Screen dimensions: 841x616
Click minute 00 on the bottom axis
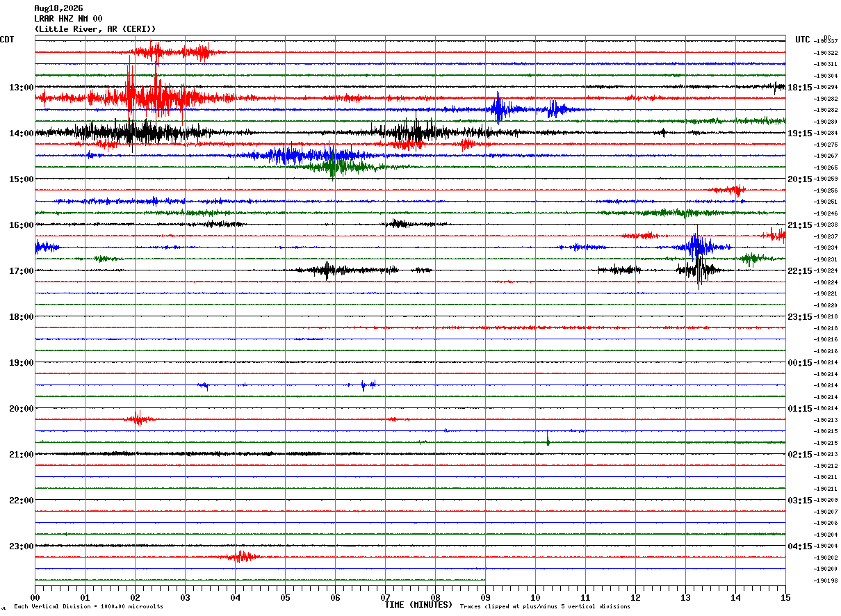35,597
